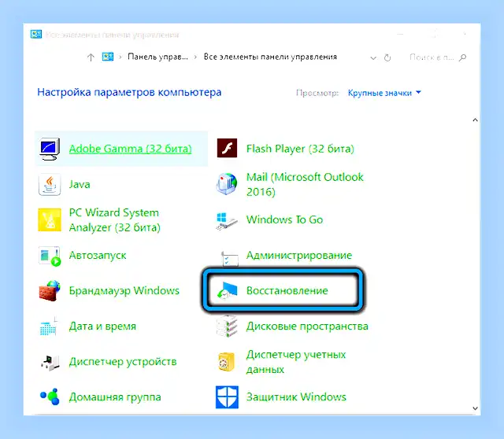This screenshot has width=504, height=439.
Task: Open the Восстановление link
Action: (287, 290)
